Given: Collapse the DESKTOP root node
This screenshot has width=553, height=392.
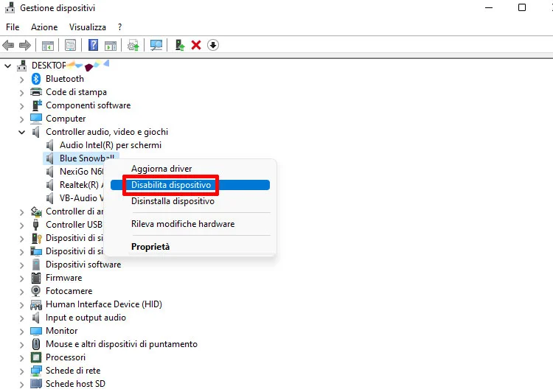Looking at the screenshot, I should point(8,66).
